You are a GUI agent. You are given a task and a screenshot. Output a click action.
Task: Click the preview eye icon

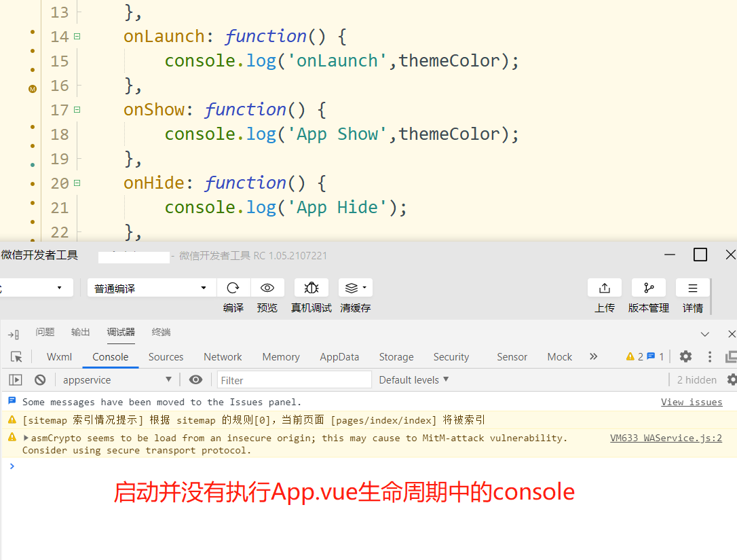click(267, 288)
